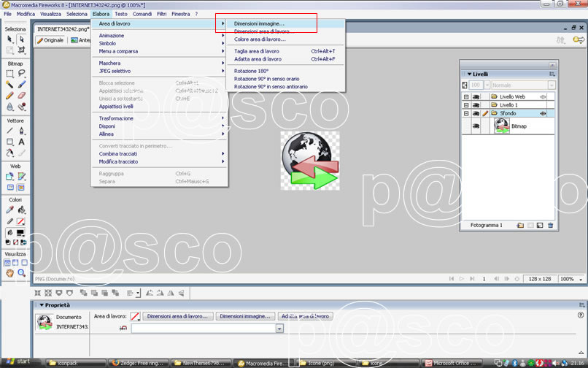Select the Marquee tool
Viewport: 588px width, 368px height.
point(9,74)
